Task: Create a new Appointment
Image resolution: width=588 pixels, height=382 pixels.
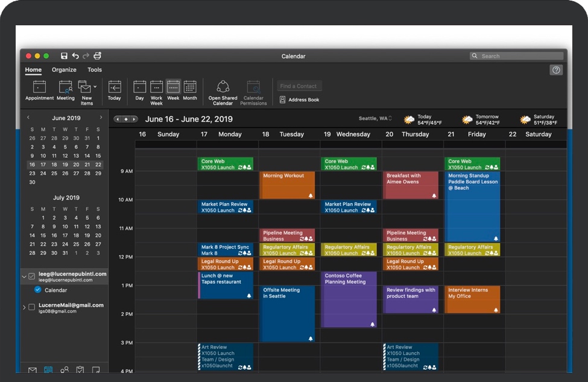Action: (39, 88)
